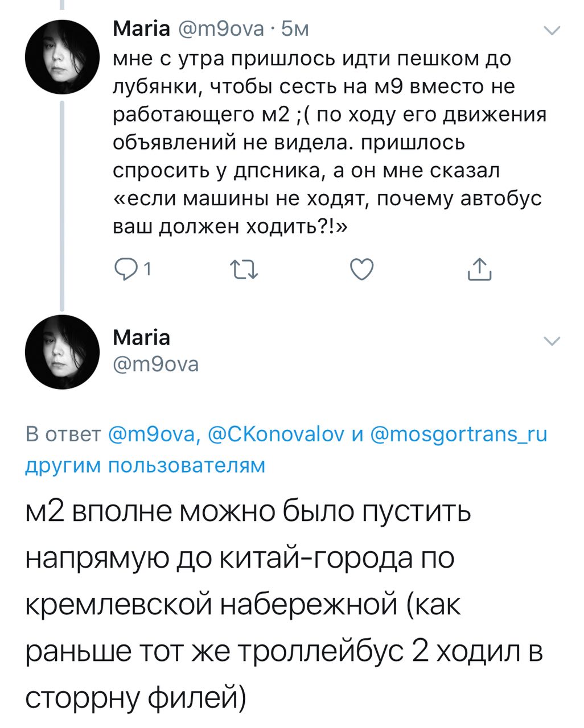
Task: Open the share tweet icon
Action: pyautogui.click(x=479, y=270)
